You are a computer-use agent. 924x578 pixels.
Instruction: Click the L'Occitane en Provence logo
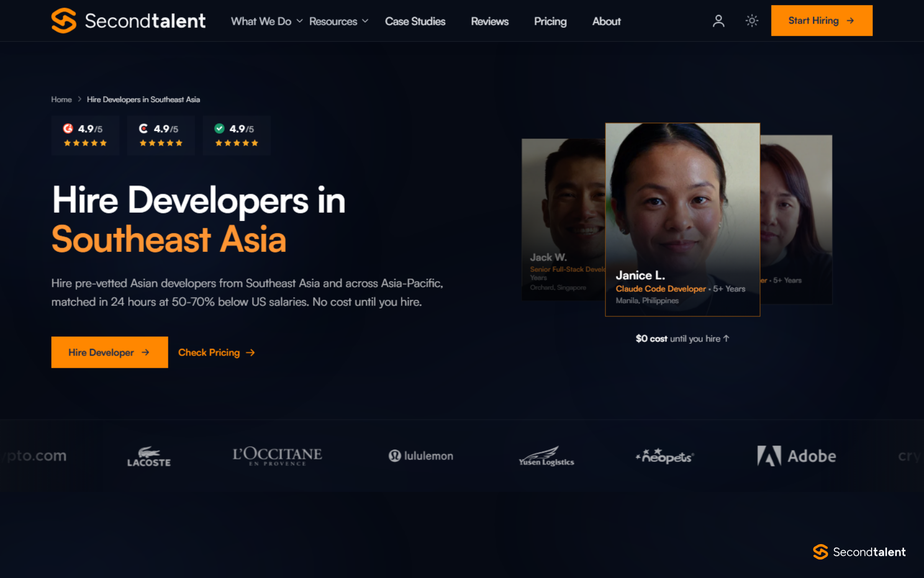click(277, 456)
